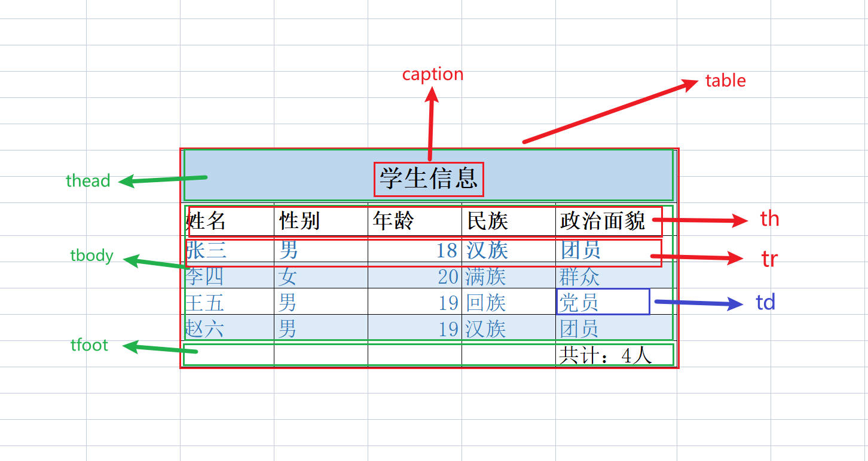Viewport: 868px width, 461px height.
Task: Select the 年龄 header cell
Action: coord(415,221)
